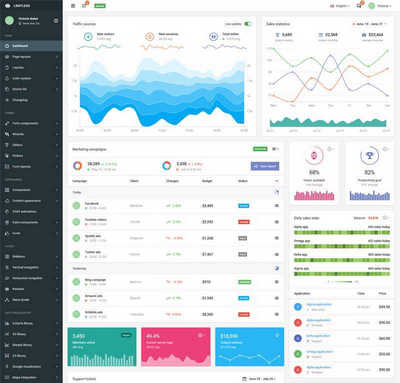Click the New visitors circle icon
The width and height of the screenshot is (400, 383).
point(88,36)
